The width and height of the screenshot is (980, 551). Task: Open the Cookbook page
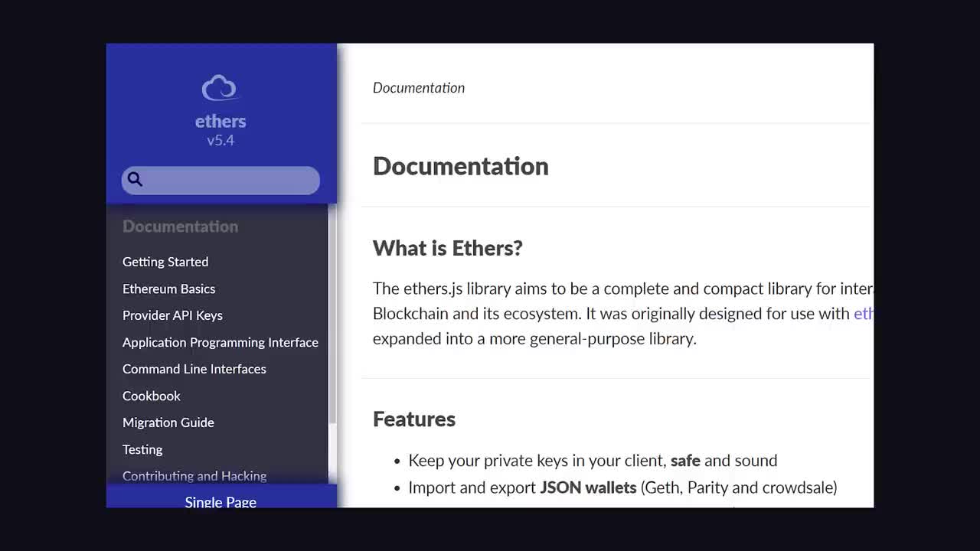(x=152, y=396)
